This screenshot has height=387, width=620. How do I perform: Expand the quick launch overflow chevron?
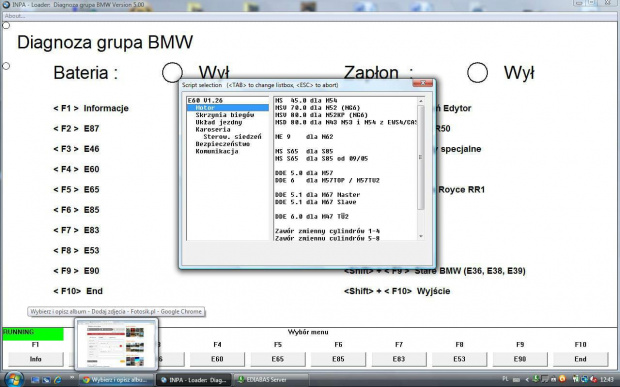click(x=72, y=378)
